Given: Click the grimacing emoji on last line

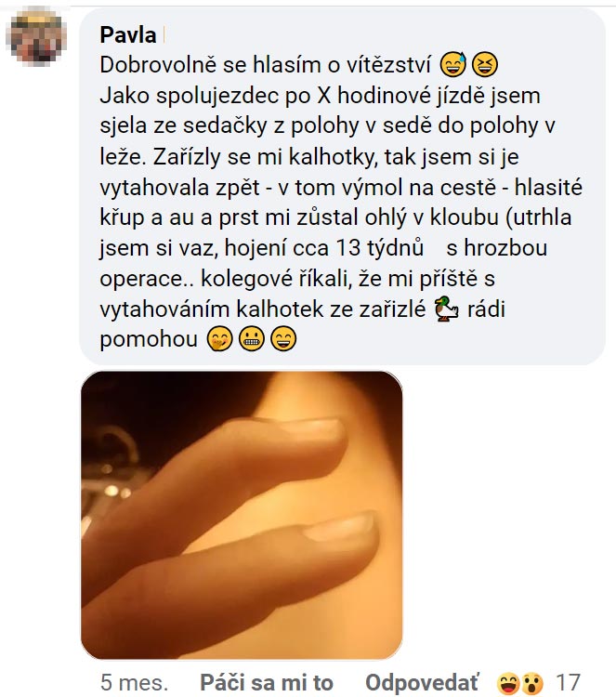Looking at the screenshot, I should [x=252, y=339].
